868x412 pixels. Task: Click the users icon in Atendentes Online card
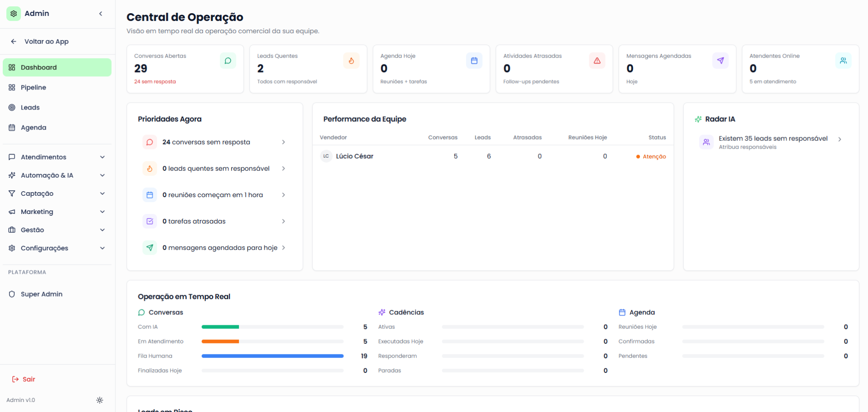click(x=843, y=61)
